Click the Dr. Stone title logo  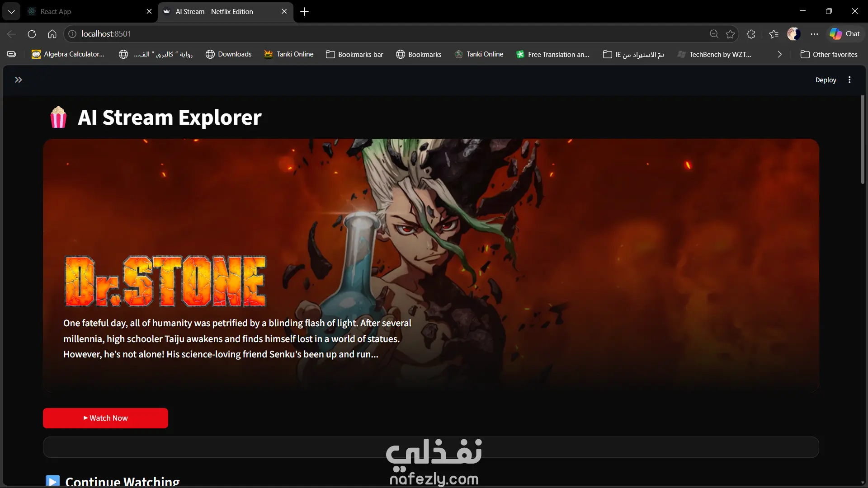[165, 281]
